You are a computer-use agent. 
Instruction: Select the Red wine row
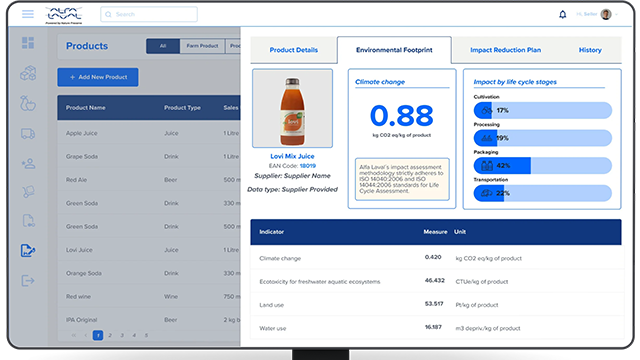pyautogui.click(x=149, y=296)
